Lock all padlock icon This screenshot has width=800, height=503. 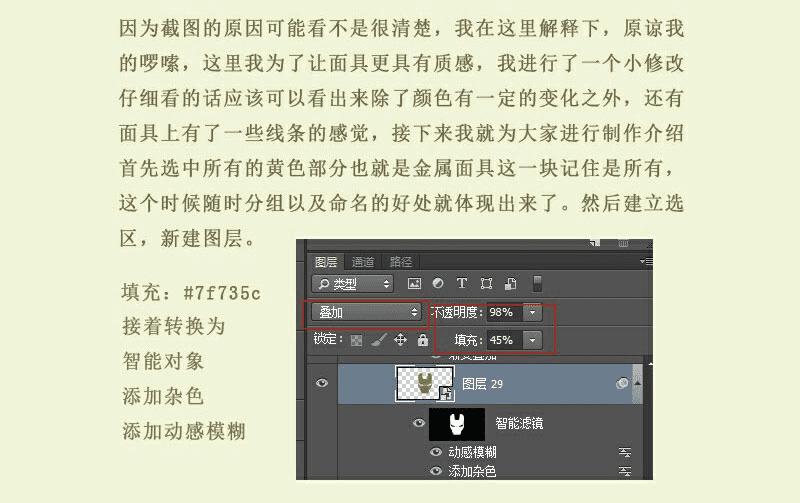[422, 340]
